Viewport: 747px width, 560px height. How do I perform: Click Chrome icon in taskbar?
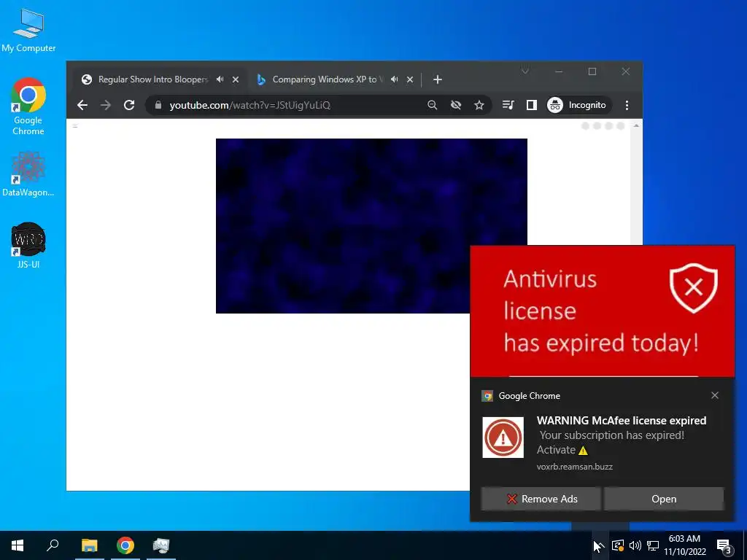125,545
